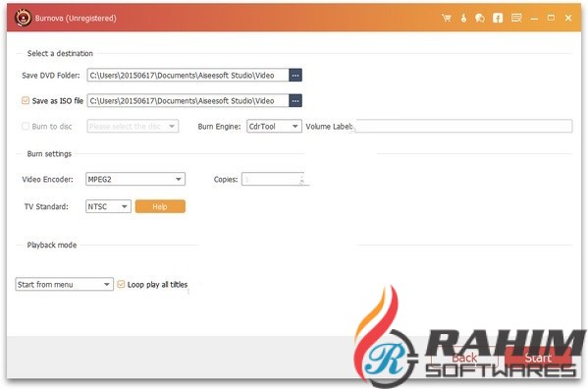Uncheck Save as ISO file checkbox
The width and height of the screenshot is (588, 389).
26,100
